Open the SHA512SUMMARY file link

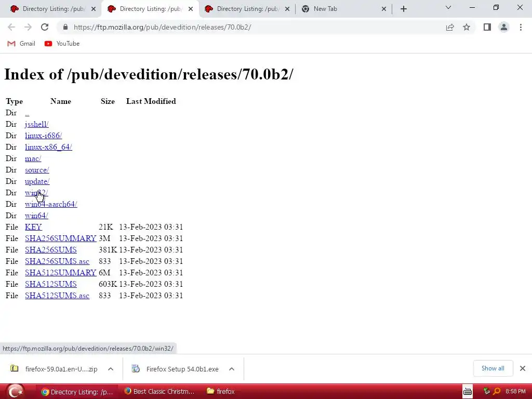coord(61,273)
